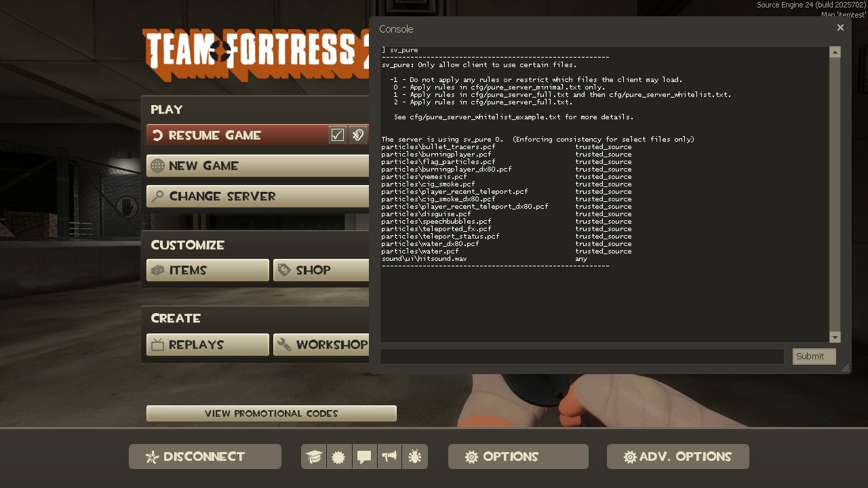This screenshot has height=488, width=868.
Task: Click the pure_server_minimal.txt rule line
Action: (499, 87)
